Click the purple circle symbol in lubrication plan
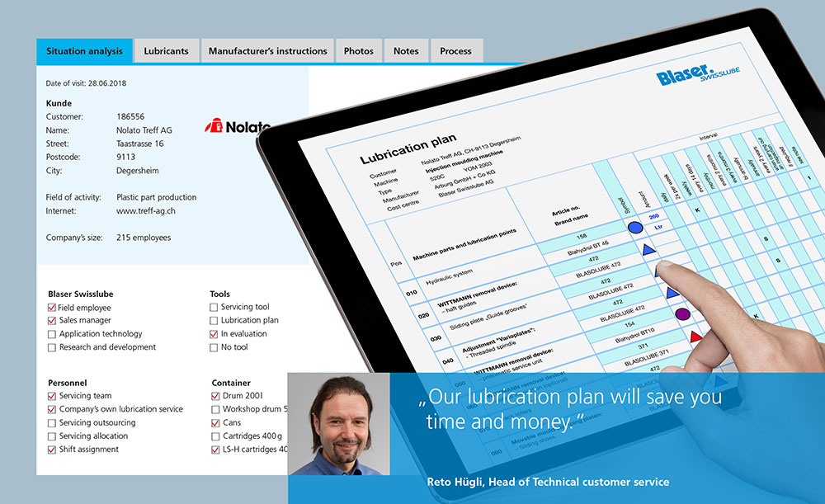The height and width of the screenshot is (504, 825). pos(681,314)
